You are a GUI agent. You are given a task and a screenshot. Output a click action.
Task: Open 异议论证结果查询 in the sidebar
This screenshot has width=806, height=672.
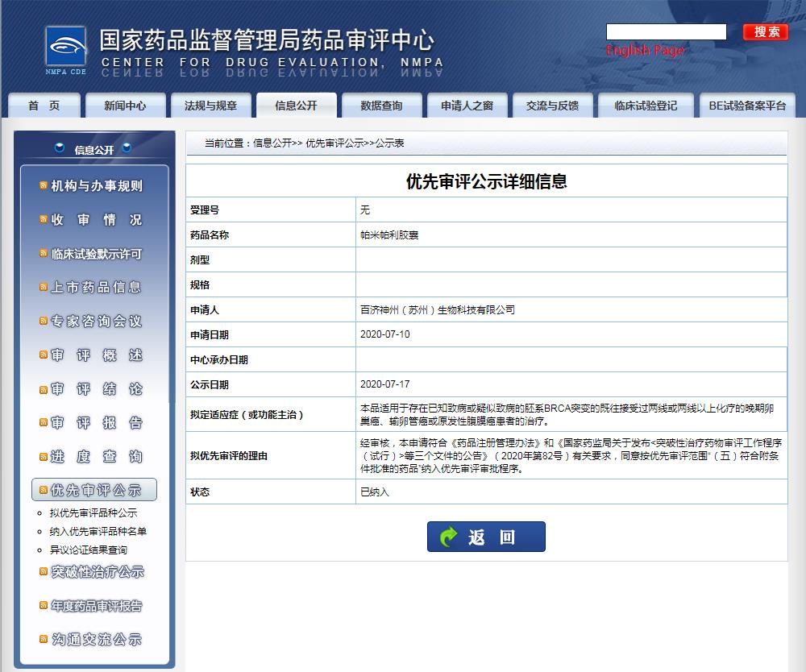[88, 550]
